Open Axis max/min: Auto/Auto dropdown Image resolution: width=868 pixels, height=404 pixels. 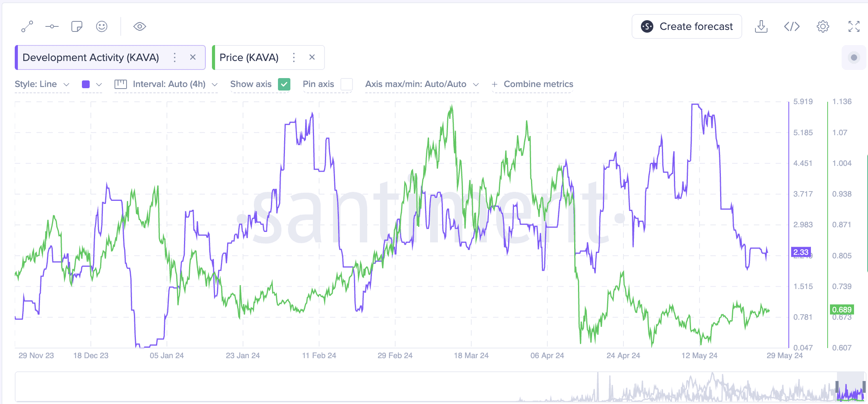pyautogui.click(x=422, y=84)
